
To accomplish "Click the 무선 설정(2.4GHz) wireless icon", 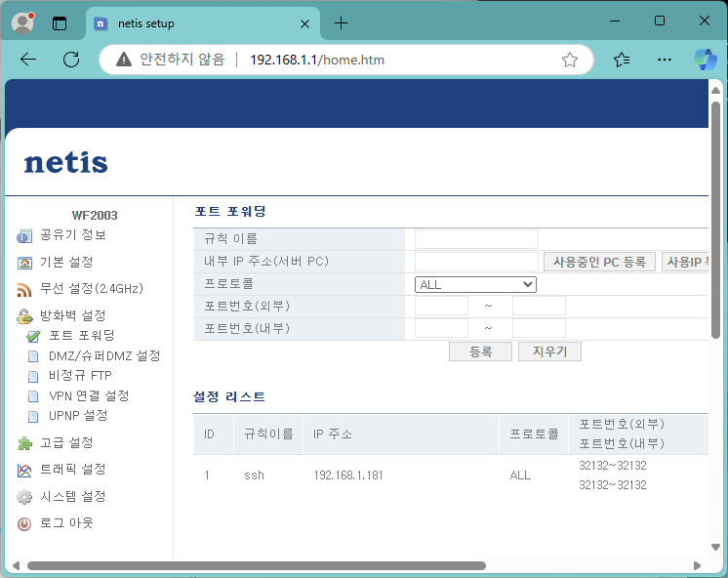I will point(25,290).
